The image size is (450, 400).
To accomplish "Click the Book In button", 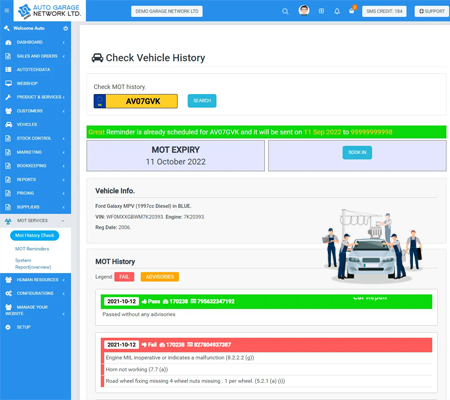I will coord(357,152).
